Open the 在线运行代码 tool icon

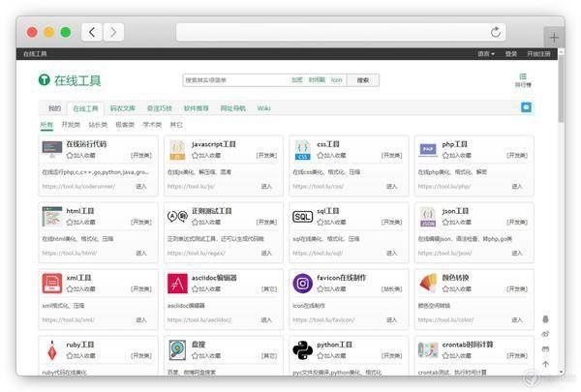pyautogui.click(x=52, y=149)
